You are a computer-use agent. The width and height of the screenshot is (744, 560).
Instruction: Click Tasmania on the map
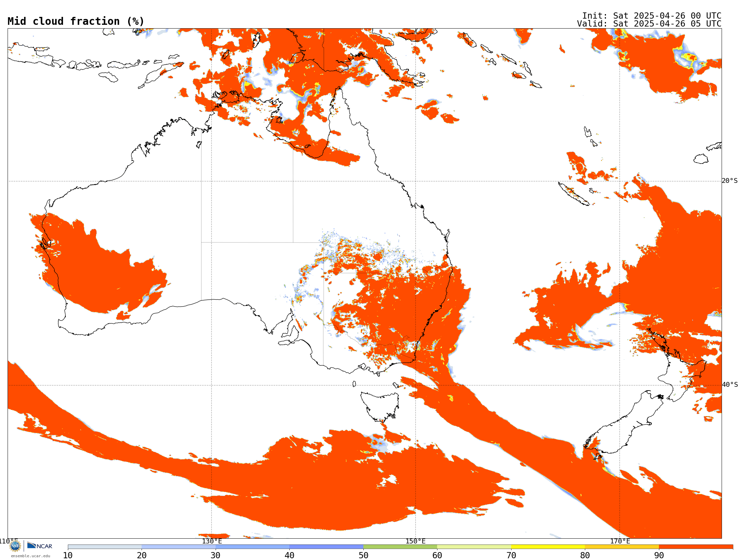[380, 406]
